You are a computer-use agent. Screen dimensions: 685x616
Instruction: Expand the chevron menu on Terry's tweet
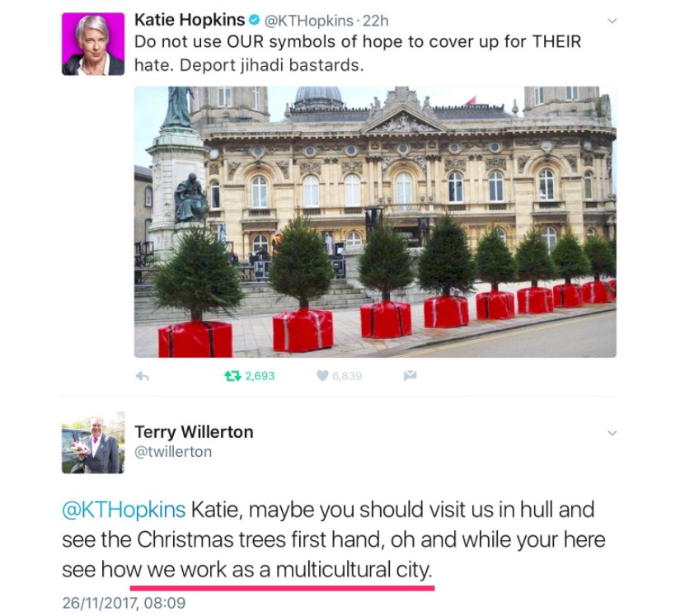(x=612, y=433)
